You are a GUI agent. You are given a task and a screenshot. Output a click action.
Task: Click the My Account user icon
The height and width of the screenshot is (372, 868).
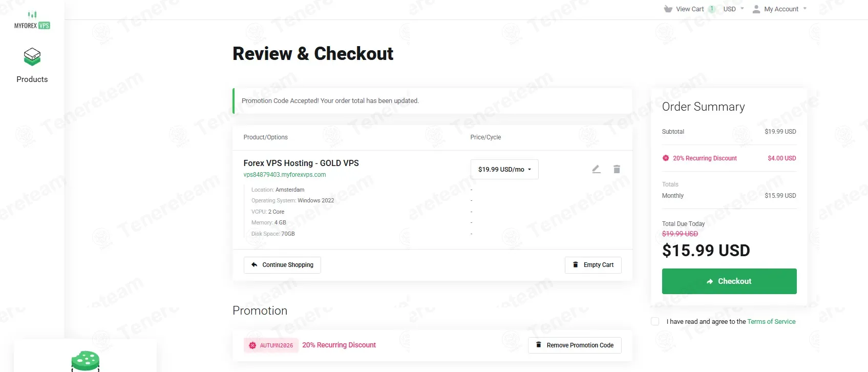click(756, 9)
